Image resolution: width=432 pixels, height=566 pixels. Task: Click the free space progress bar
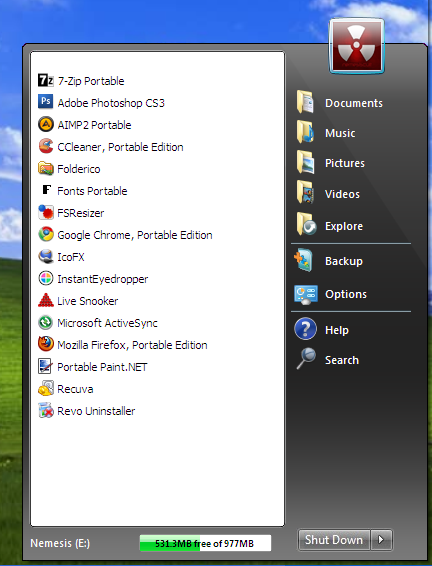tap(205, 543)
